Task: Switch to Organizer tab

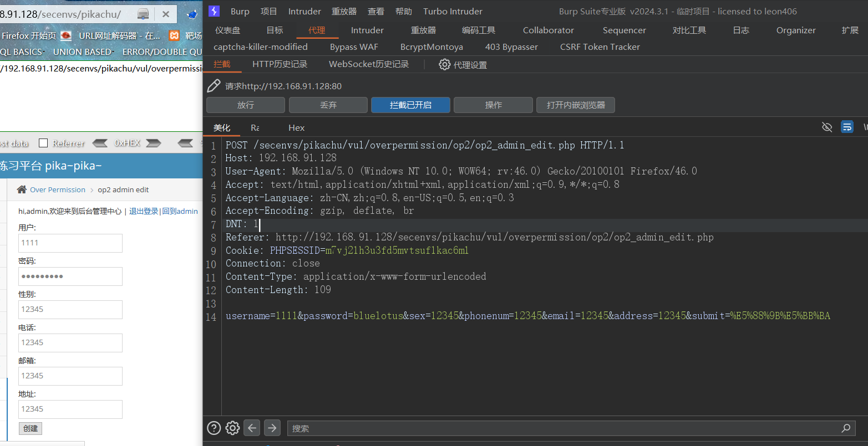Action: 796,30
